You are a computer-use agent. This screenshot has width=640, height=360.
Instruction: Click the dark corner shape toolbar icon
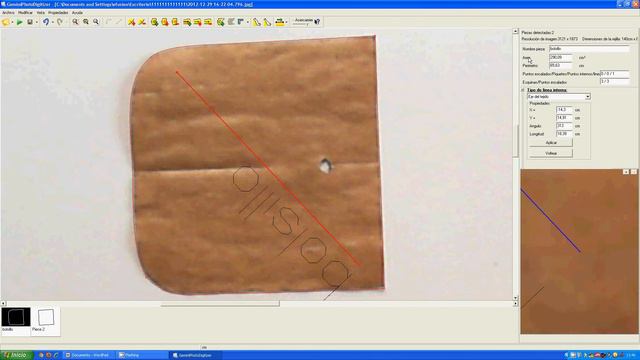click(x=240, y=22)
